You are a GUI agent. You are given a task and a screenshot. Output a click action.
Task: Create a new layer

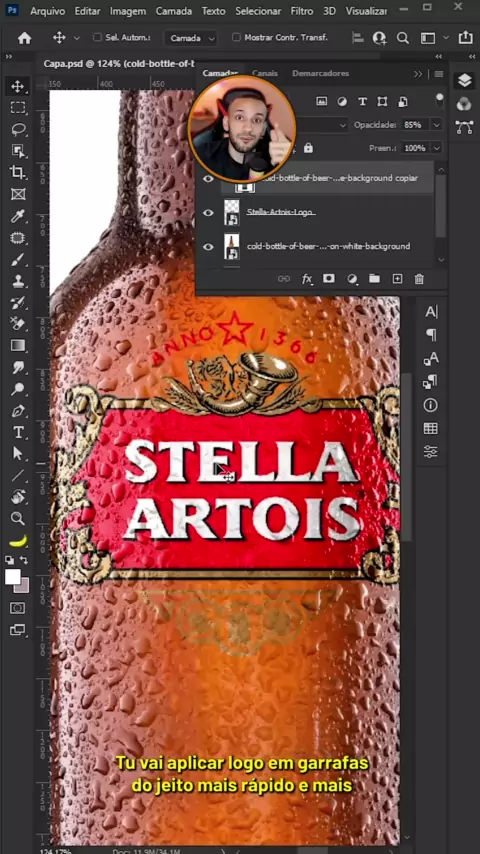(x=397, y=279)
